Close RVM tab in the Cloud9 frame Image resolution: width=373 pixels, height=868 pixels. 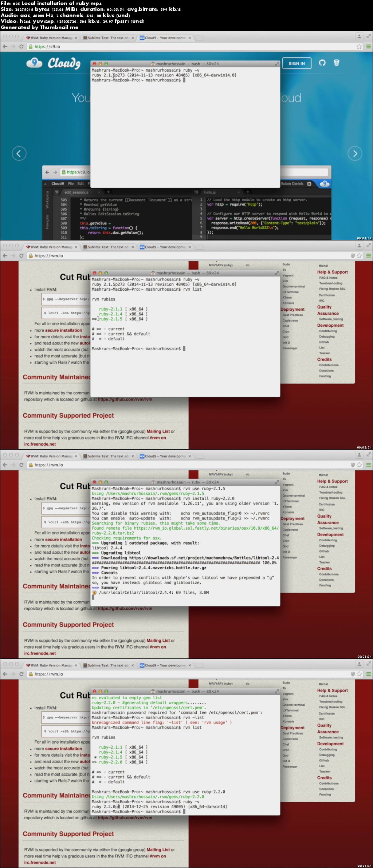pyautogui.click(x=76, y=38)
